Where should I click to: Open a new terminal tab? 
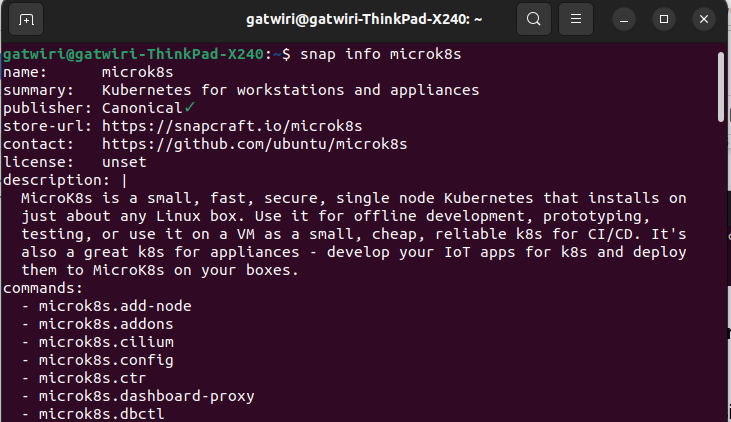pyautogui.click(x=26, y=19)
